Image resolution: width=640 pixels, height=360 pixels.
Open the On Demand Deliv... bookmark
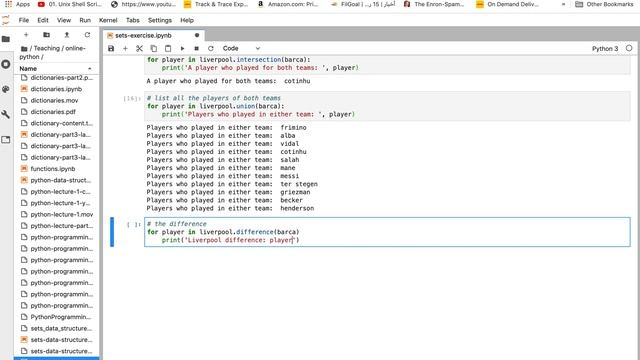click(x=508, y=4)
